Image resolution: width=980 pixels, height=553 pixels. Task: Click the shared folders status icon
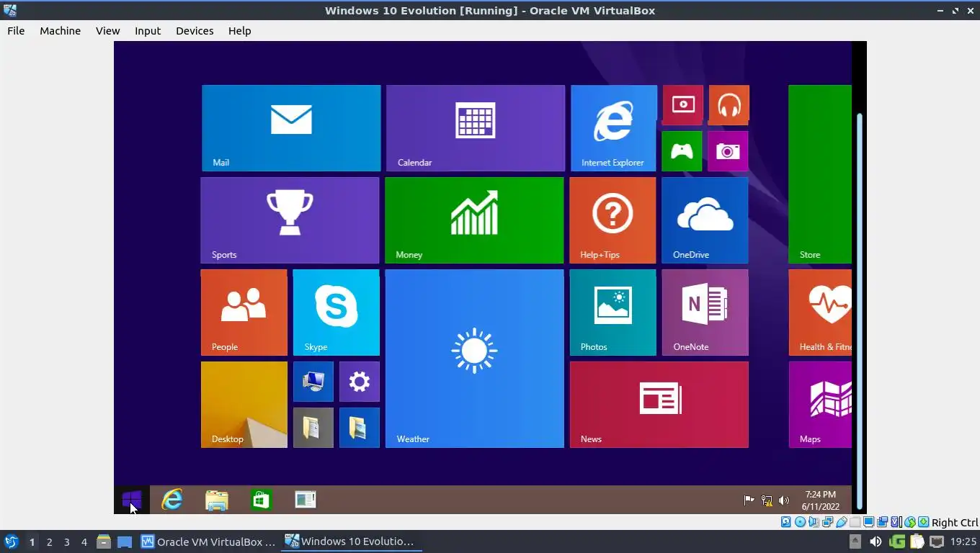[x=855, y=522]
